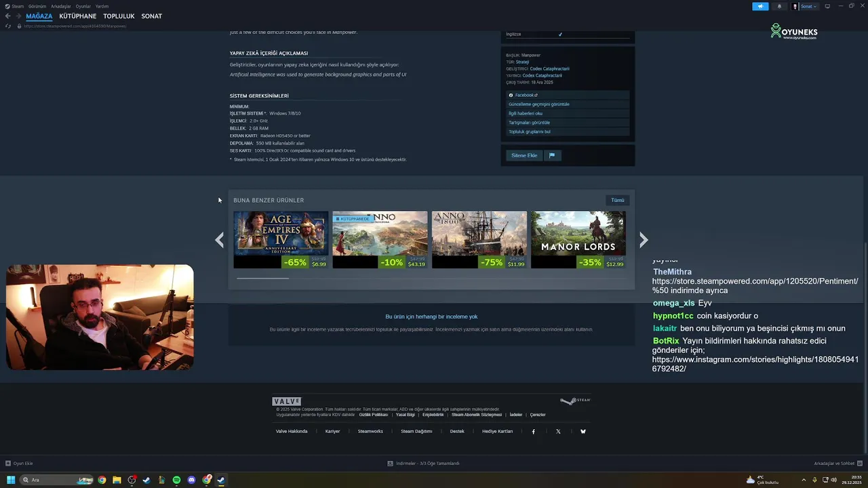Switch to Big Picture mode monitor icon

(827, 6)
